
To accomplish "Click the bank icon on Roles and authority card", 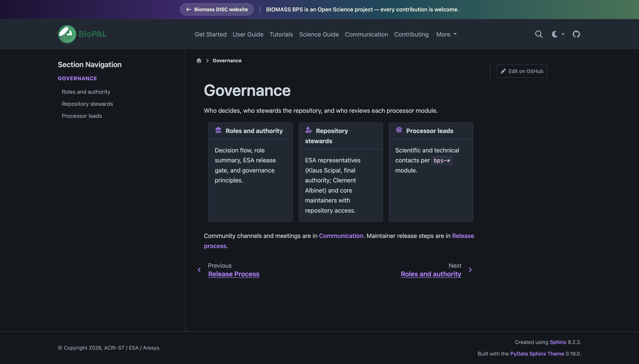I will pyautogui.click(x=218, y=130).
